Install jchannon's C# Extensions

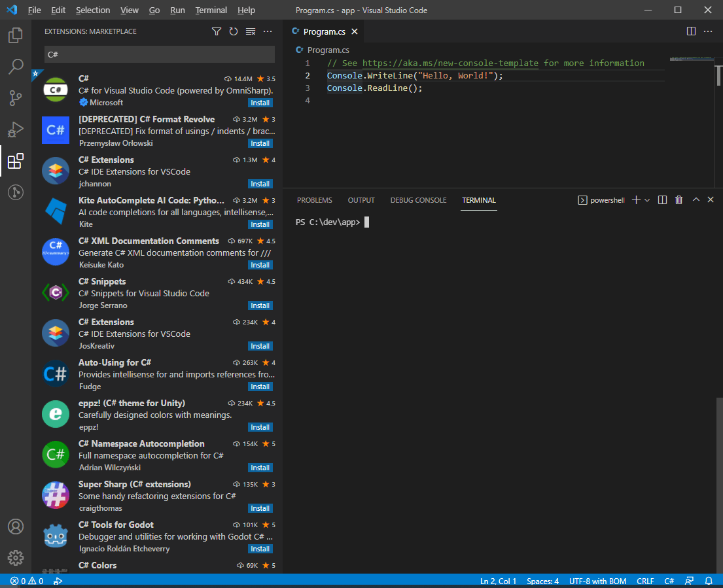pyautogui.click(x=260, y=184)
